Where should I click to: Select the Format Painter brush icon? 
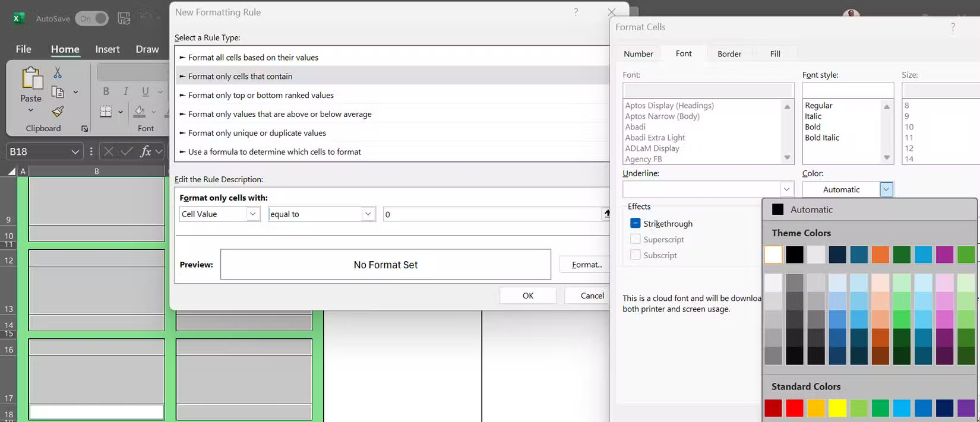pos(58,112)
